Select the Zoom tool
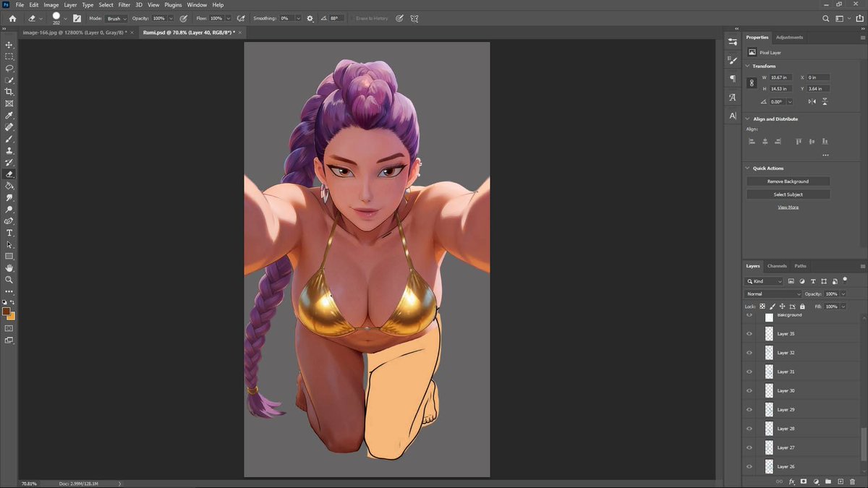 [x=9, y=279]
